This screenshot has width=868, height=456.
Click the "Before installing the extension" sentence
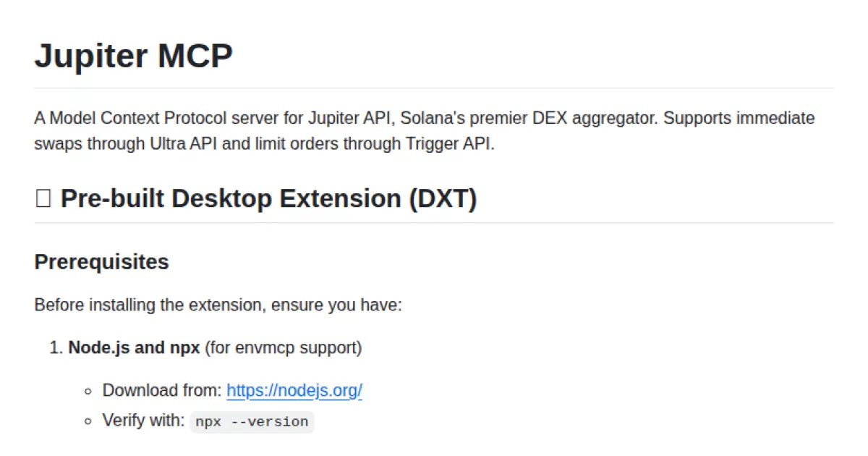point(217,305)
